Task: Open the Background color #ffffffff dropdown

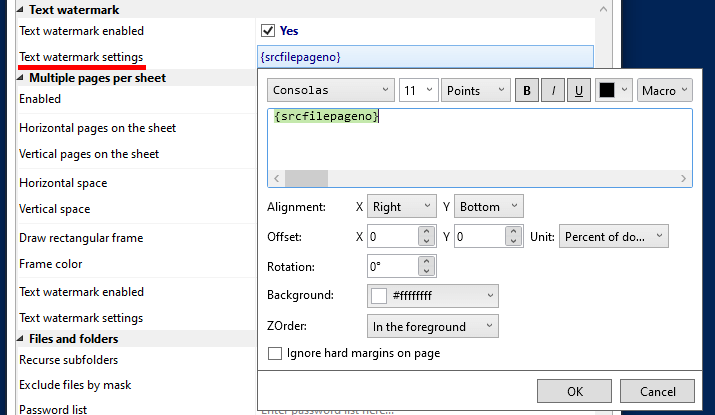Action: 432,296
